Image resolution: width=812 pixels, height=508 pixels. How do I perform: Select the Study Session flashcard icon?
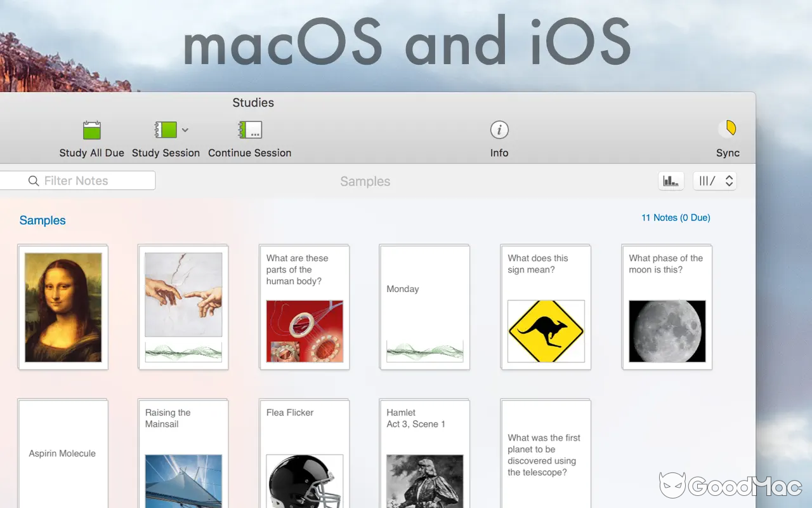[165, 130]
